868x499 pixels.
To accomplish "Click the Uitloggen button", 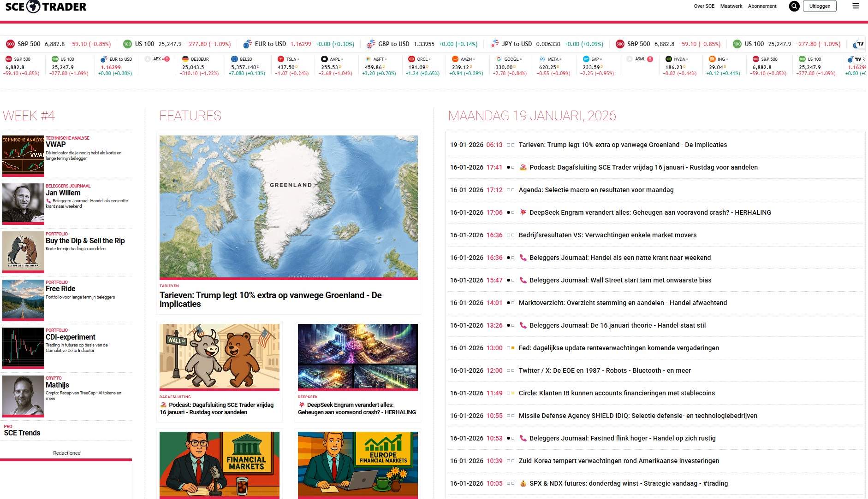I will 820,6.
